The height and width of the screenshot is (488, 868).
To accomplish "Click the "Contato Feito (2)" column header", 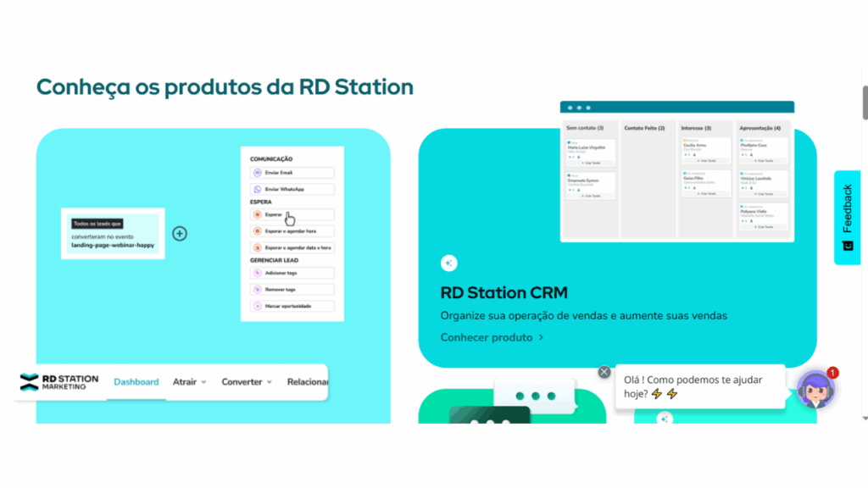I will click(644, 128).
